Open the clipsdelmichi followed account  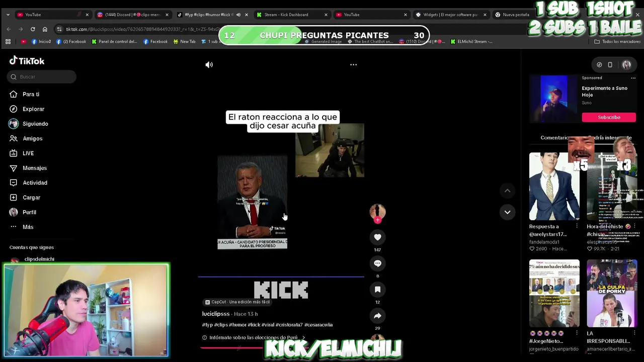(39, 259)
